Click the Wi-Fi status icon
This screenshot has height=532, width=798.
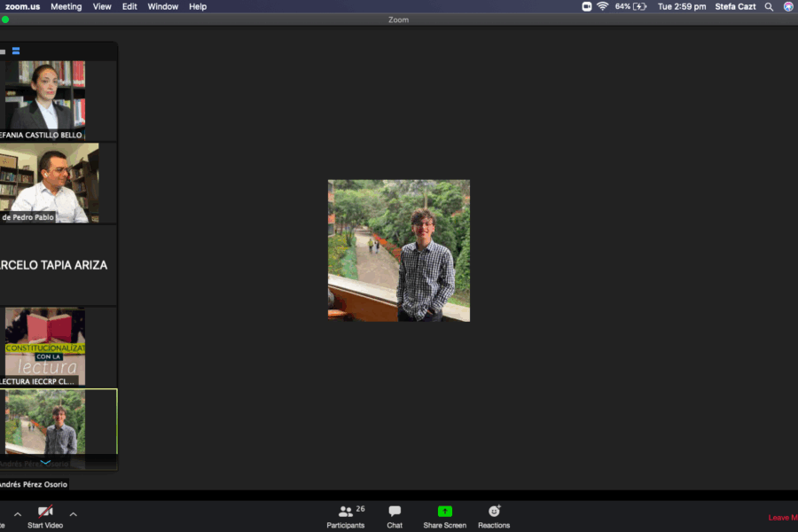pyautogui.click(x=603, y=6)
